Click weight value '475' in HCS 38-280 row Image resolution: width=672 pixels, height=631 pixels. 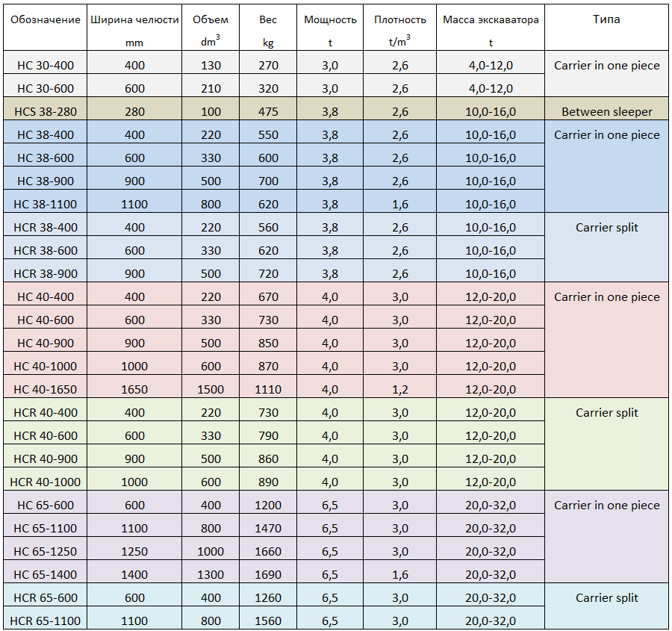pyautogui.click(x=268, y=111)
